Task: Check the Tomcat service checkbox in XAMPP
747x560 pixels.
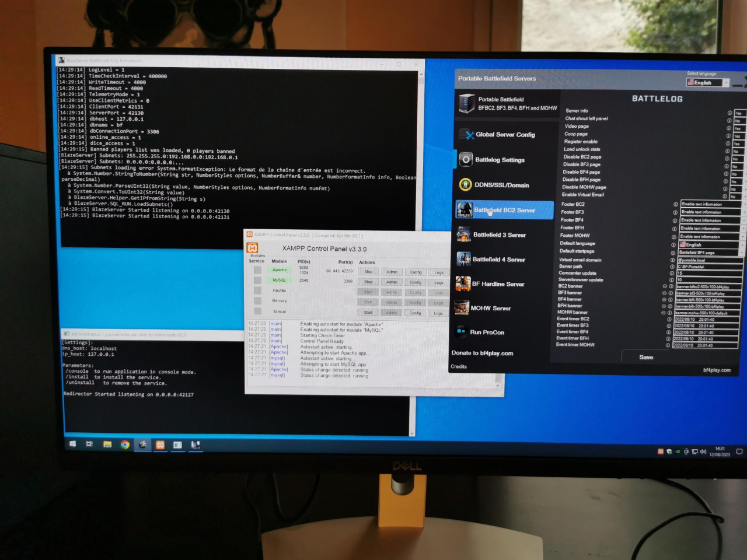Action: [257, 311]
